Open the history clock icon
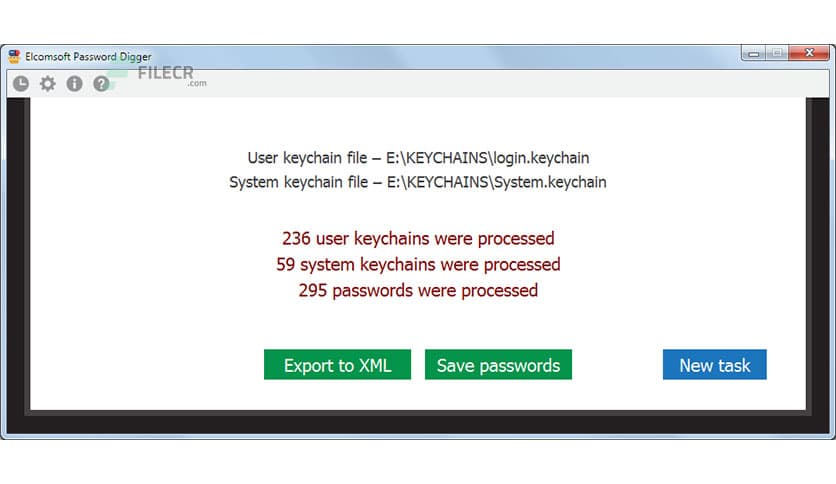The image size is (836, 484). [21, 84]
